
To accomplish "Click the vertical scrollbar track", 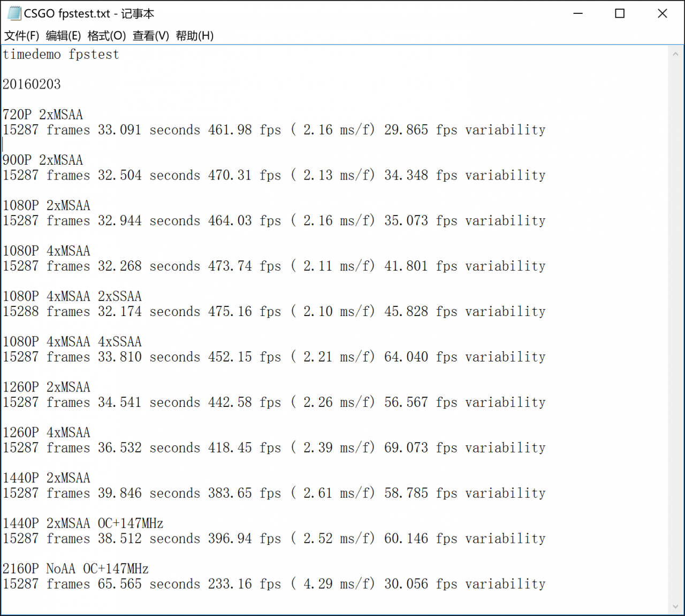I will coord(675,330).
